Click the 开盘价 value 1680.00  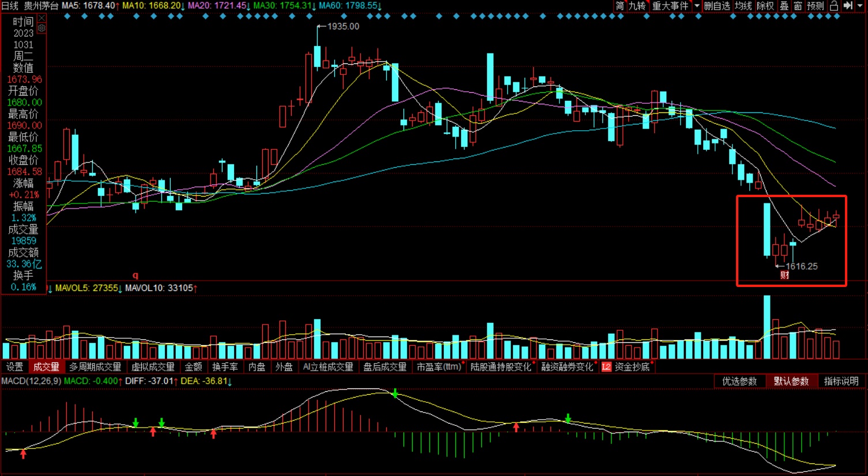point(24,103)
